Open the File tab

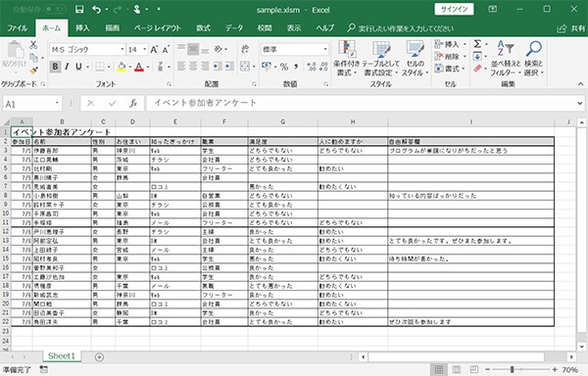coord(18,28)
